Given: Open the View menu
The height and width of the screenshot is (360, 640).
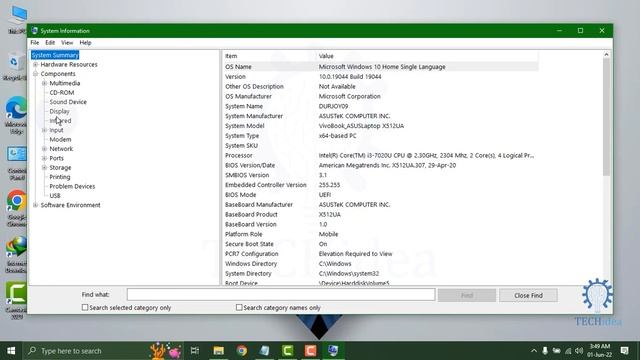Looking at the screenshot, I should (67, 42).
